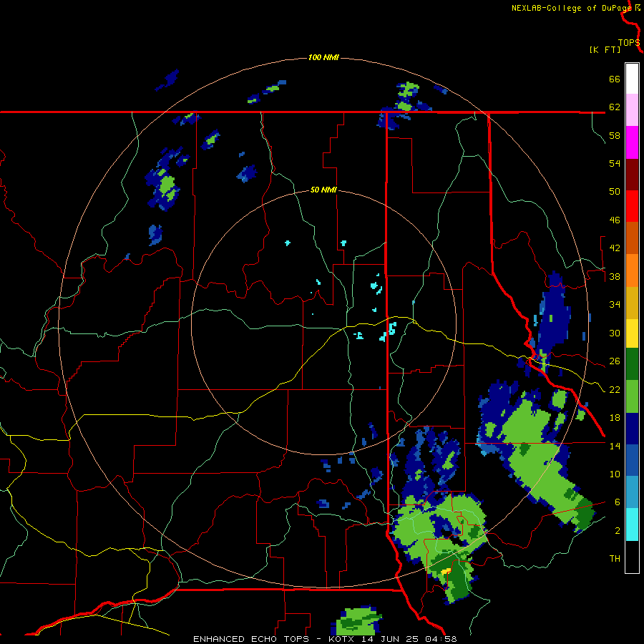Click the black TH legend swatch

[632, 557]
